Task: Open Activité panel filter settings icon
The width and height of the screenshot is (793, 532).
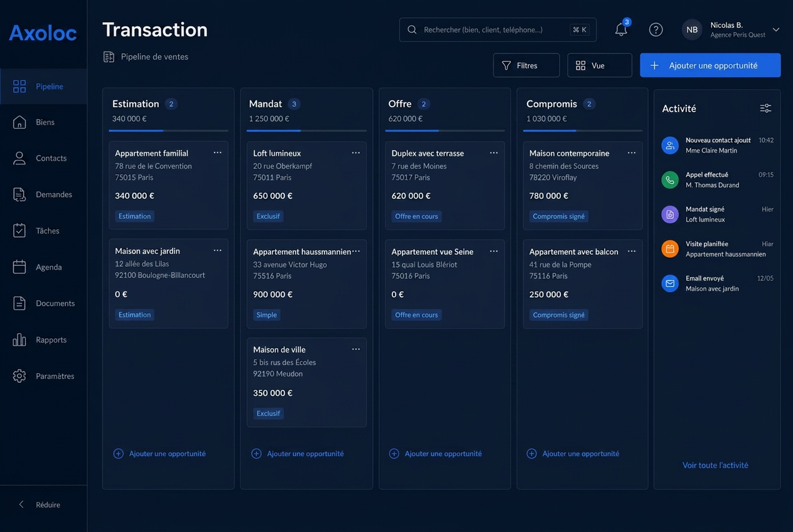Action: pyautogui.click(x=765, y=109)
